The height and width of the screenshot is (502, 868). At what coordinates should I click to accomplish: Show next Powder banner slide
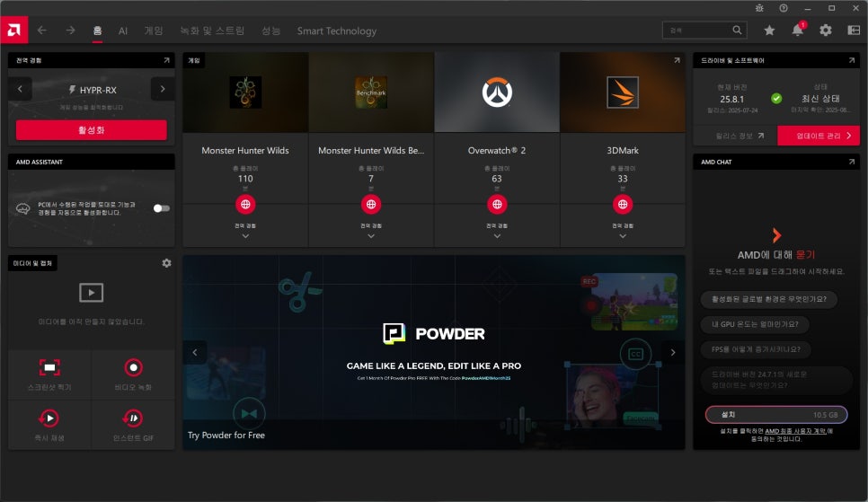673,352
